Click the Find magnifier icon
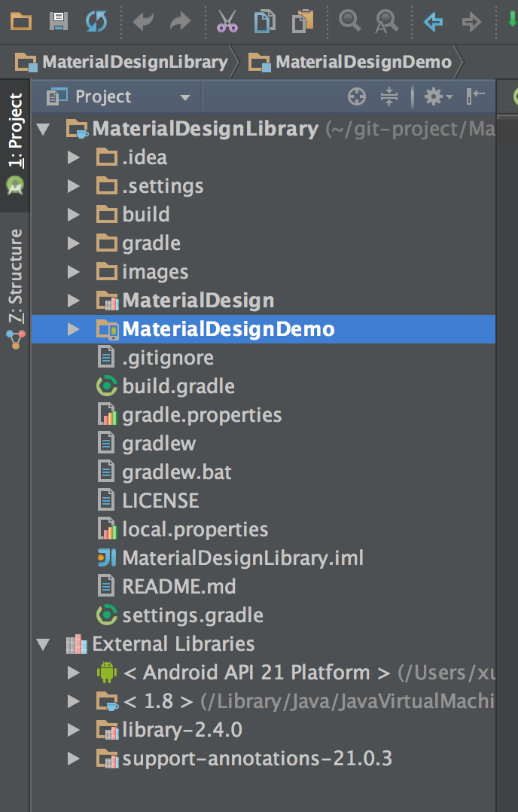 (349, 21)
